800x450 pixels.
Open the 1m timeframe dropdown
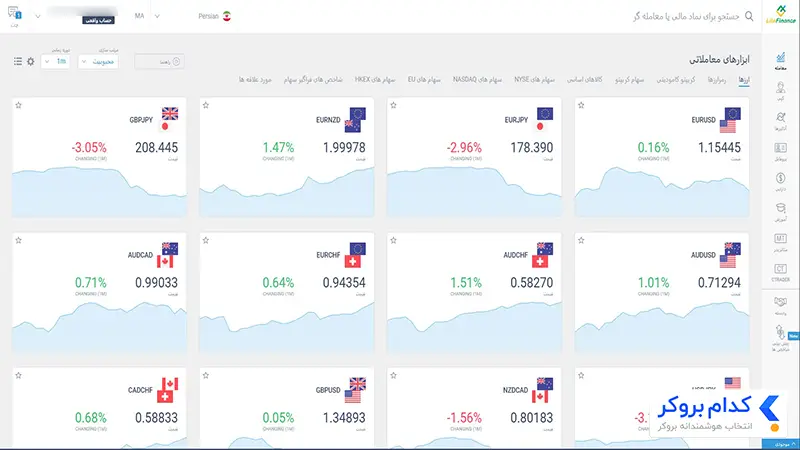point(55,62)
